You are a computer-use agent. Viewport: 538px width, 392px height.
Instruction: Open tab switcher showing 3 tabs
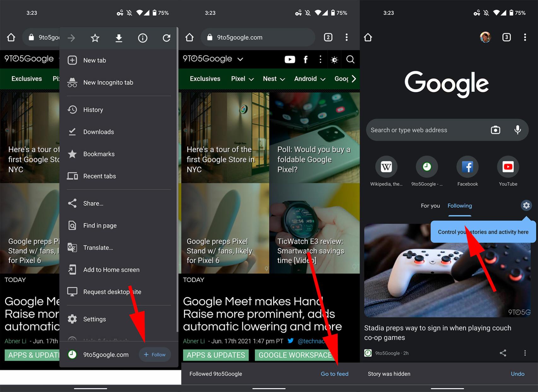[x=506, y=37]
